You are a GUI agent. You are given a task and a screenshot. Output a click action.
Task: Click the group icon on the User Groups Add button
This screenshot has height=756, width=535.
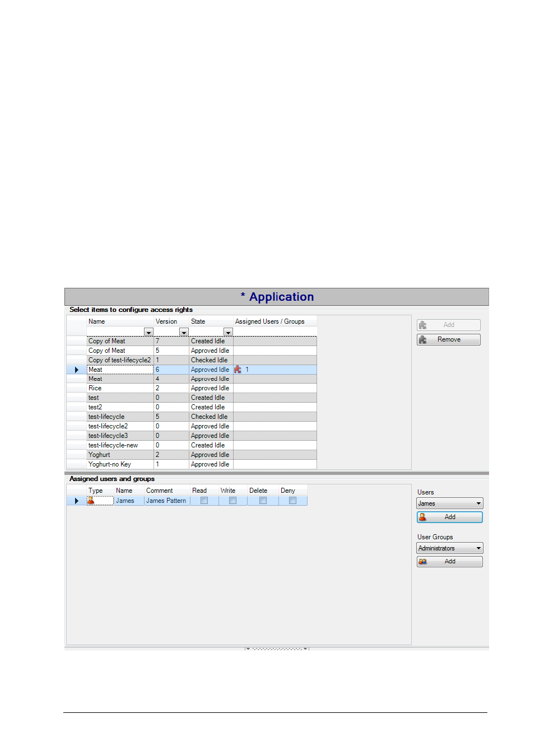[x=422, y=561]
